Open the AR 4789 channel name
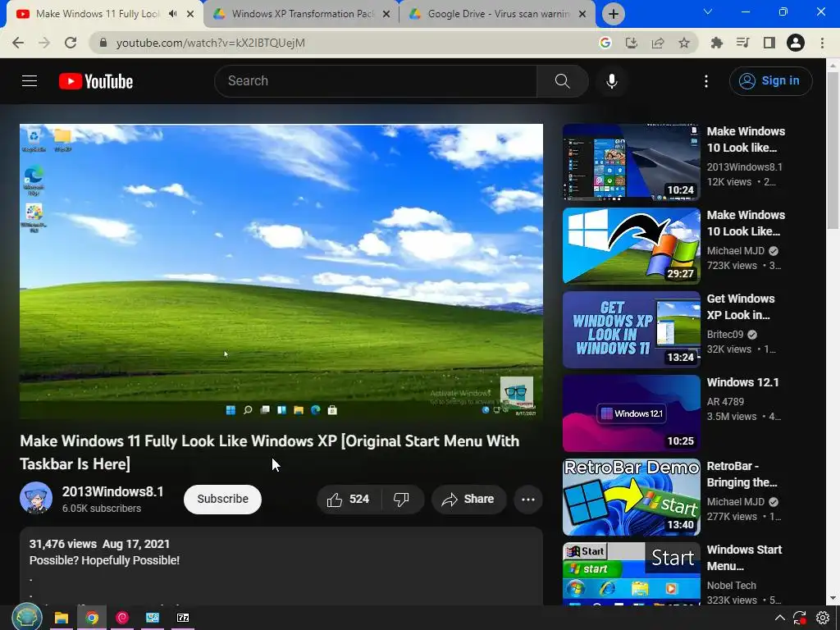 click(x=725, y=401)
